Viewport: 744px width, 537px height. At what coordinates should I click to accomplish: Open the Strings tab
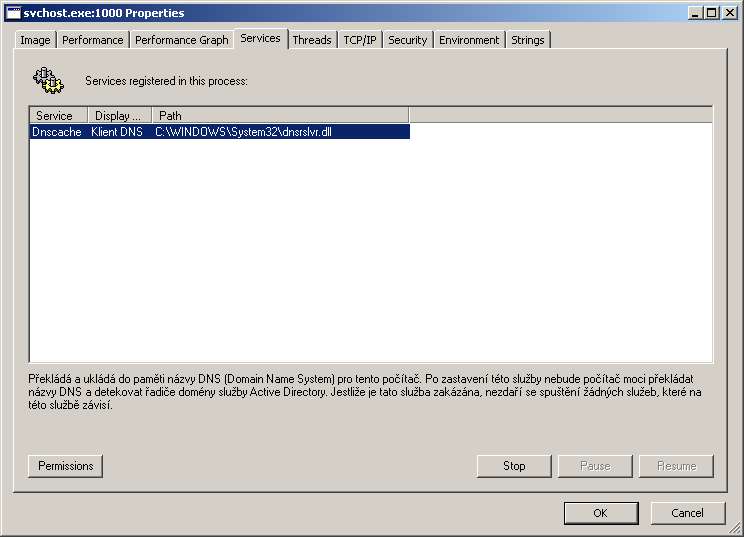(528, 40)
